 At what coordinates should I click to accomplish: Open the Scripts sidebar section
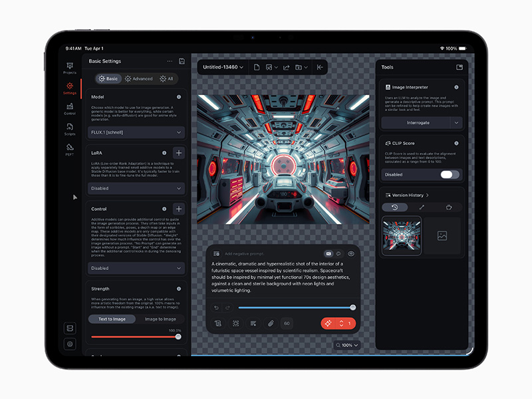click(70, 128)
